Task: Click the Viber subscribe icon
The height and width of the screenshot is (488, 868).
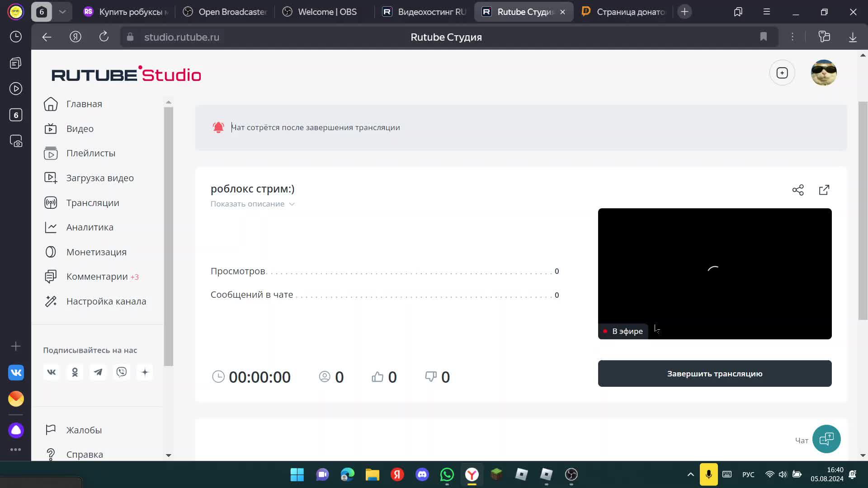Action: [121, 372]
